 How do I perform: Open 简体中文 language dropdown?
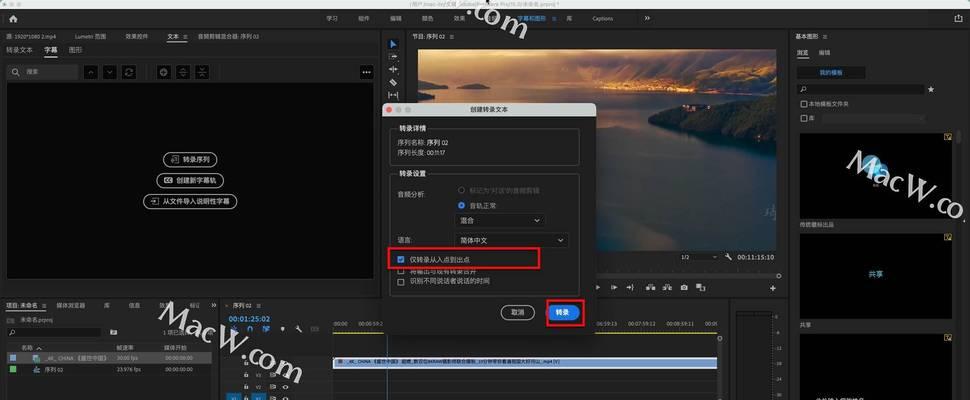[x=512, y=240]
